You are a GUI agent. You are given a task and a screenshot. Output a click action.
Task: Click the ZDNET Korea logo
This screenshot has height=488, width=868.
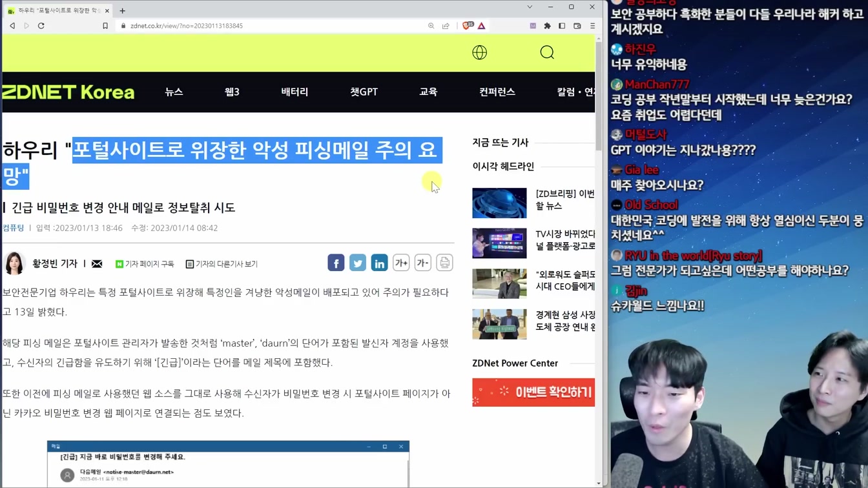coord(68,92)
